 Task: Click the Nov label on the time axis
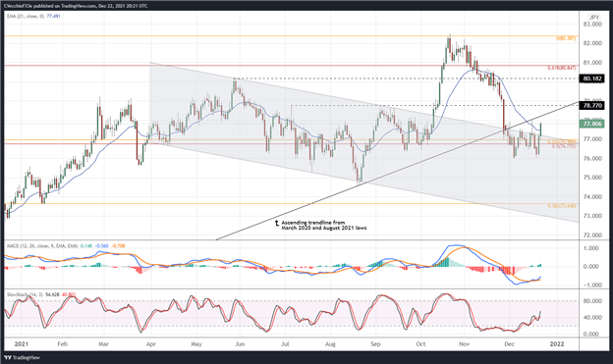464,344
